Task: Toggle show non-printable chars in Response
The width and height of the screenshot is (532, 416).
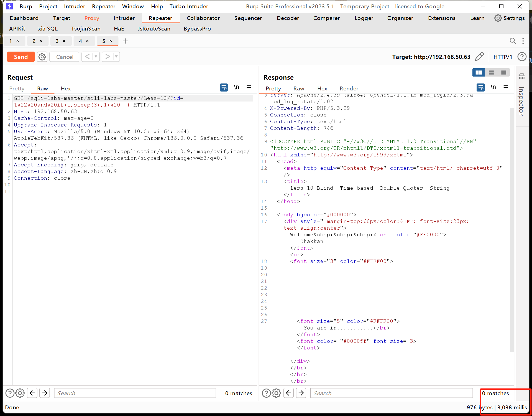Action: 493,88
